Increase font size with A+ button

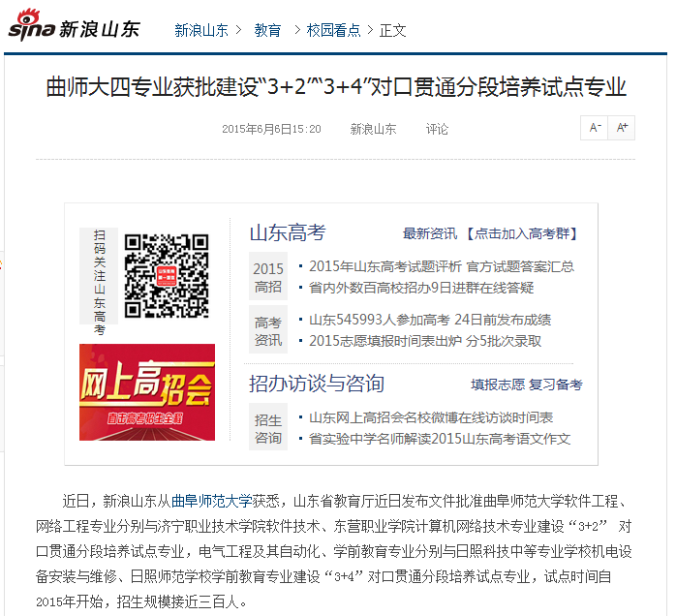pyautogui.click(x=622, y=128)
